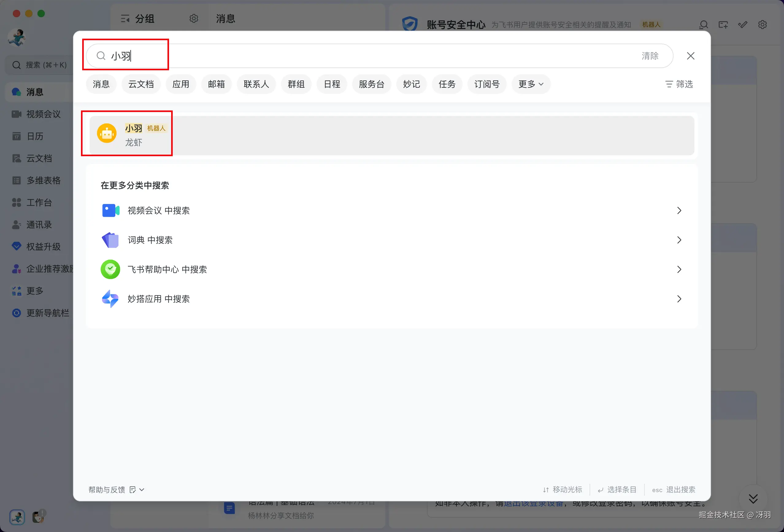
Task: Close the search dialog with X
Action: point(690,56)
